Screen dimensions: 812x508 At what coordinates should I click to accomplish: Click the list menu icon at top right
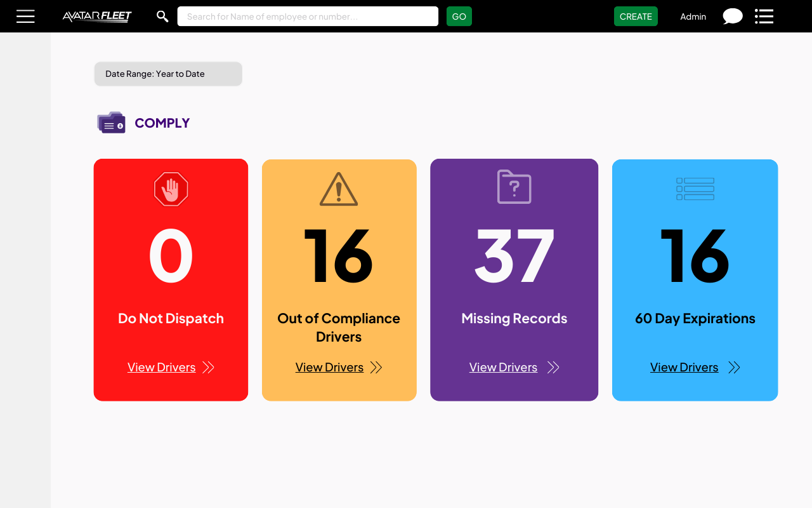(x=764, y=16)
